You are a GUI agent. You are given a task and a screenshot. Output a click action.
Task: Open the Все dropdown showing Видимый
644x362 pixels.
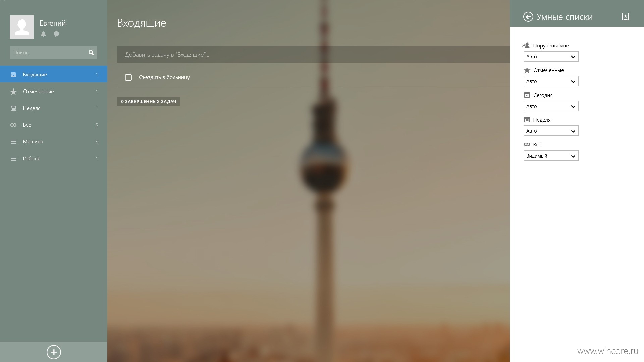coord(551,156)
